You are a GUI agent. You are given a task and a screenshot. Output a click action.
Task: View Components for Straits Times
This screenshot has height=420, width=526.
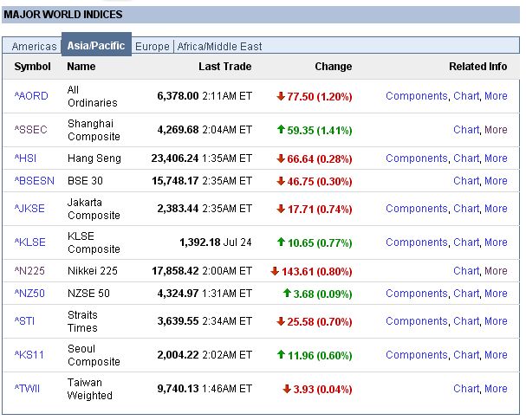coord(416,321)
